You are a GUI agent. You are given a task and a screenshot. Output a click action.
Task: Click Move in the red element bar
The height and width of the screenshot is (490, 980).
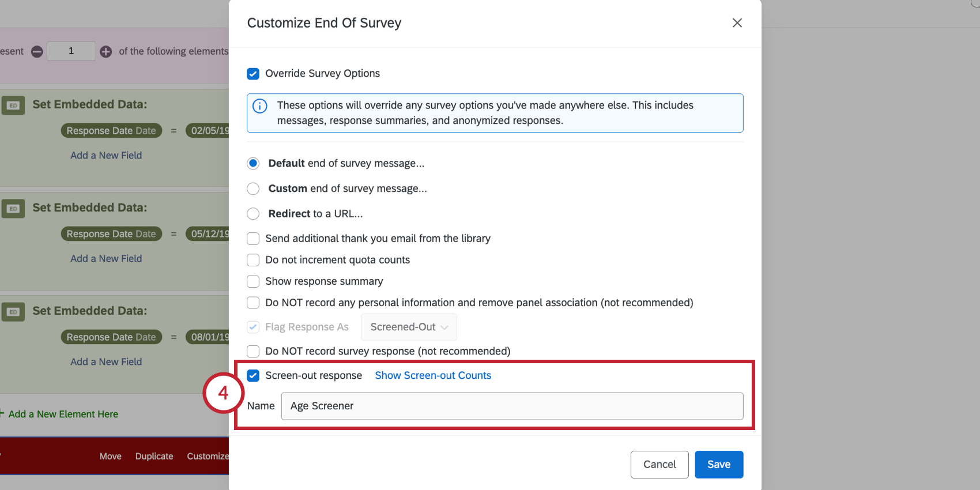click(110, 456)
